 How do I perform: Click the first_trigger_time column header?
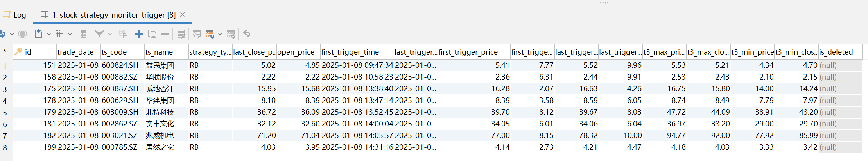[x=350, y=52]
